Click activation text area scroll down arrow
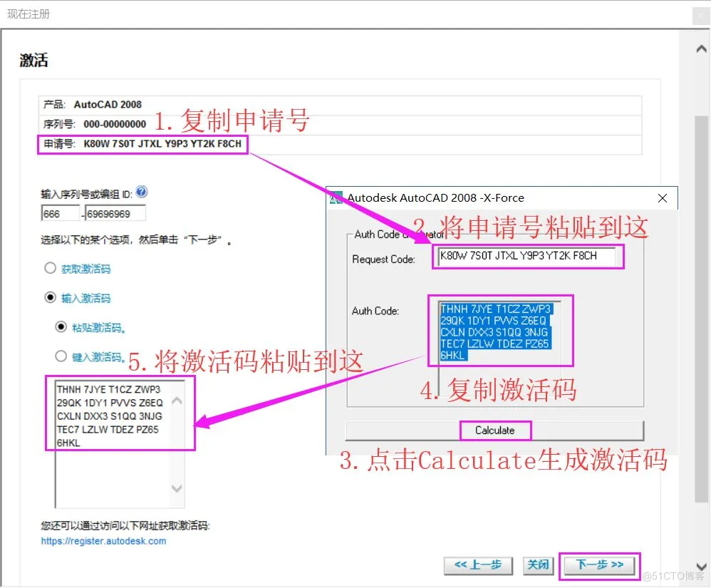711x588 pixels. tap(177, 489)
